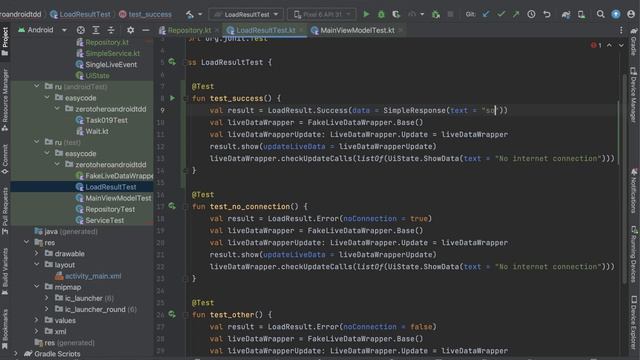Screen dimensions: 640x360
Task: Open Git history clock icon
Action: tap(531, 14)
